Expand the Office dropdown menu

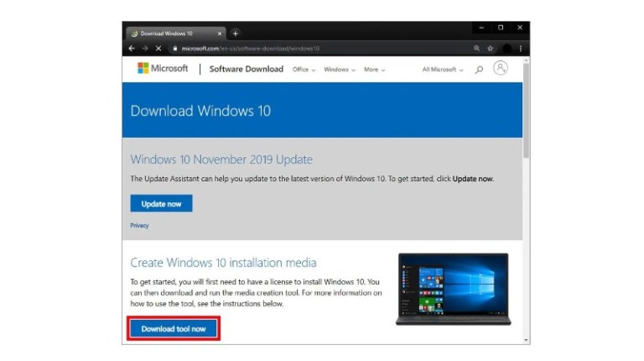tap(304, 70)
